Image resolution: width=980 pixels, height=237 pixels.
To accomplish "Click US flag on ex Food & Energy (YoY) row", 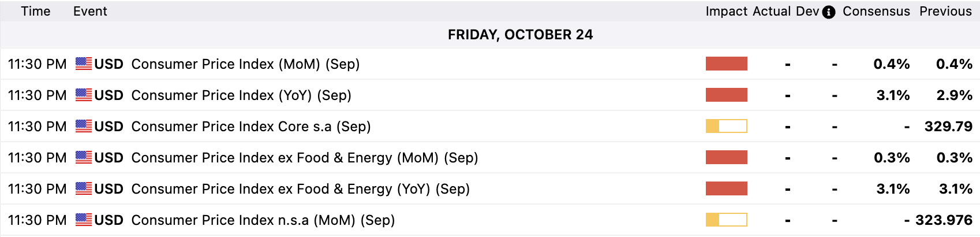I will pos(84,188).
